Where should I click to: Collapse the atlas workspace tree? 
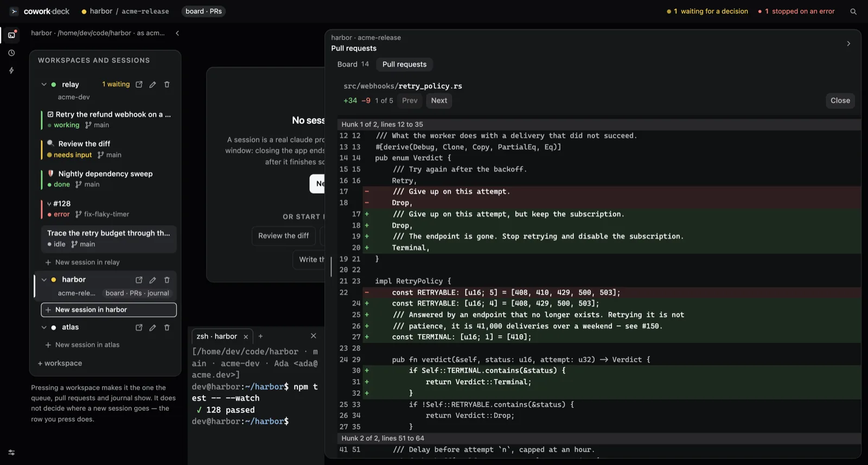(44, 328)
